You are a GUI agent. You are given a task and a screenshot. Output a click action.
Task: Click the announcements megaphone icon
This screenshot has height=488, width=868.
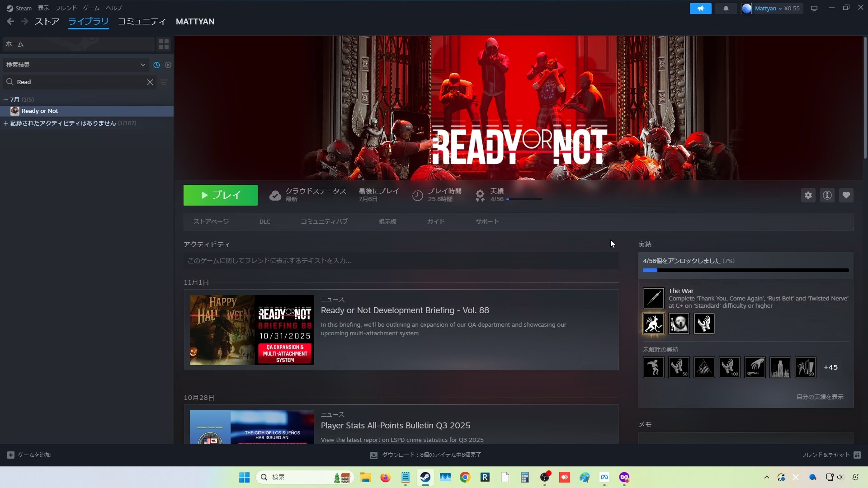click(700, 9)
